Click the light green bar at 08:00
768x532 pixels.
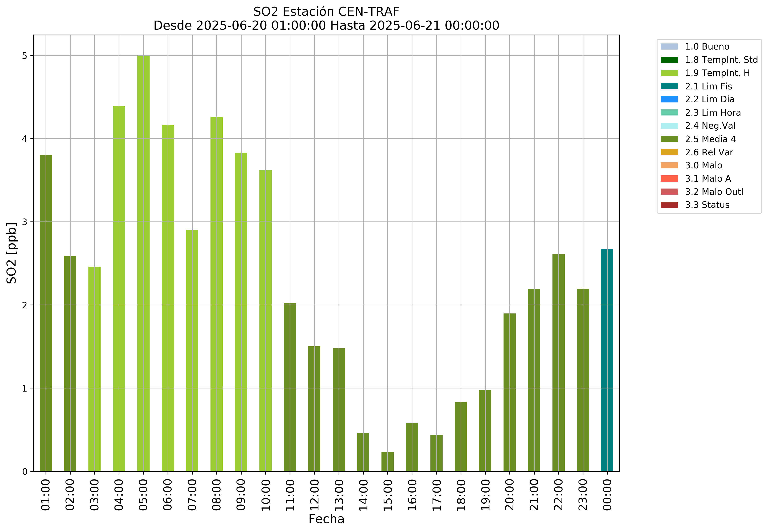[216, 293]
